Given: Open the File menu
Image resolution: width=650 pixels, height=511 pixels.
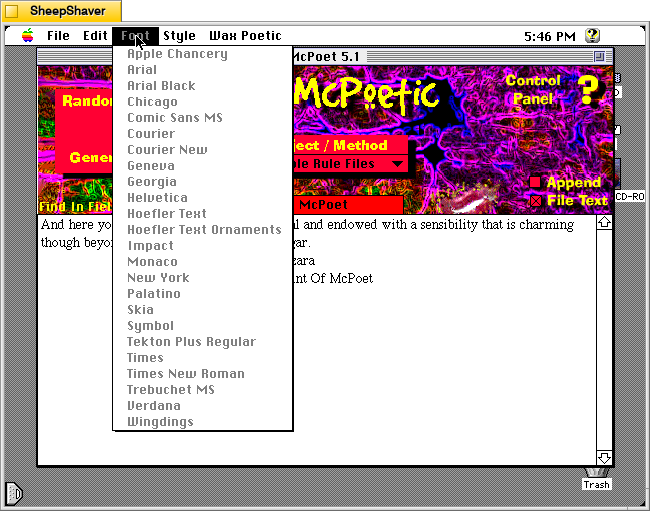Looking at the screenshot, I should (x=58, y=36).
